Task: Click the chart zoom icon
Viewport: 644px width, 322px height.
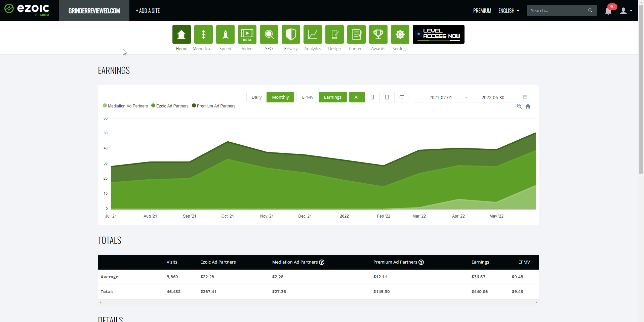Action: click(x=519, y=106)
